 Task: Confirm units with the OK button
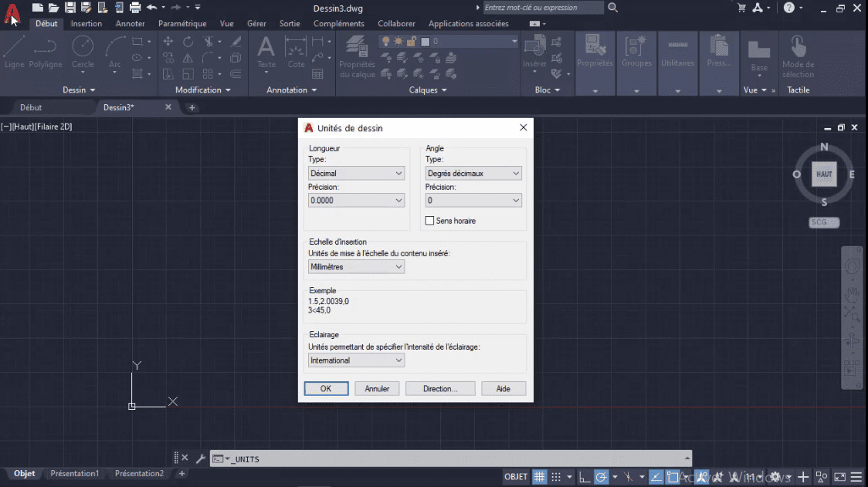(326, 388)
